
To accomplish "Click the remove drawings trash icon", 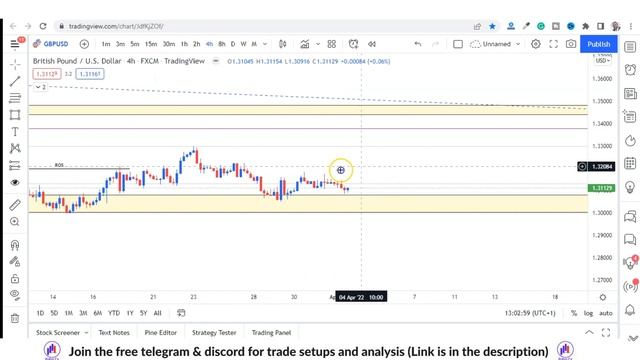I will tap(15, 318).
